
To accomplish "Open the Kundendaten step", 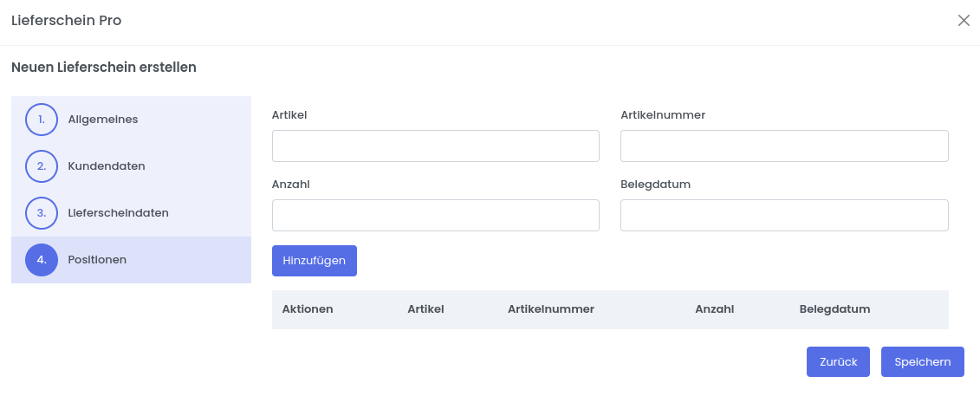I will click(107, 166).
